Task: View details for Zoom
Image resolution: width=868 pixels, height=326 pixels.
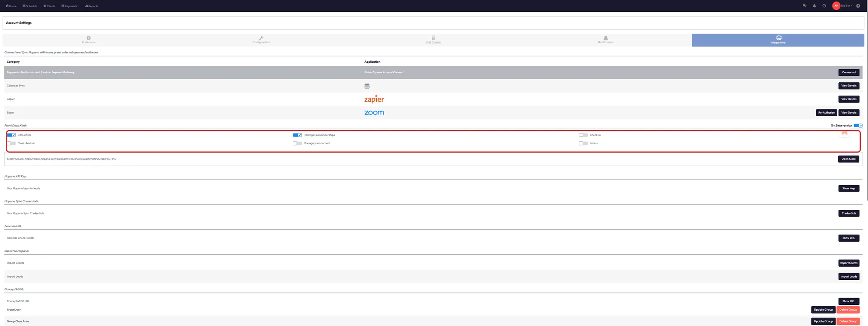Action: pyautogui.click(x=849, y=113)
